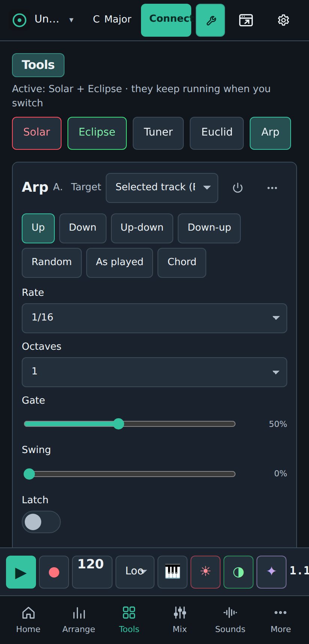Viewport: 309px width, 644px height.
Task: Click the project circle logo icon
Action: coord(19,20)
